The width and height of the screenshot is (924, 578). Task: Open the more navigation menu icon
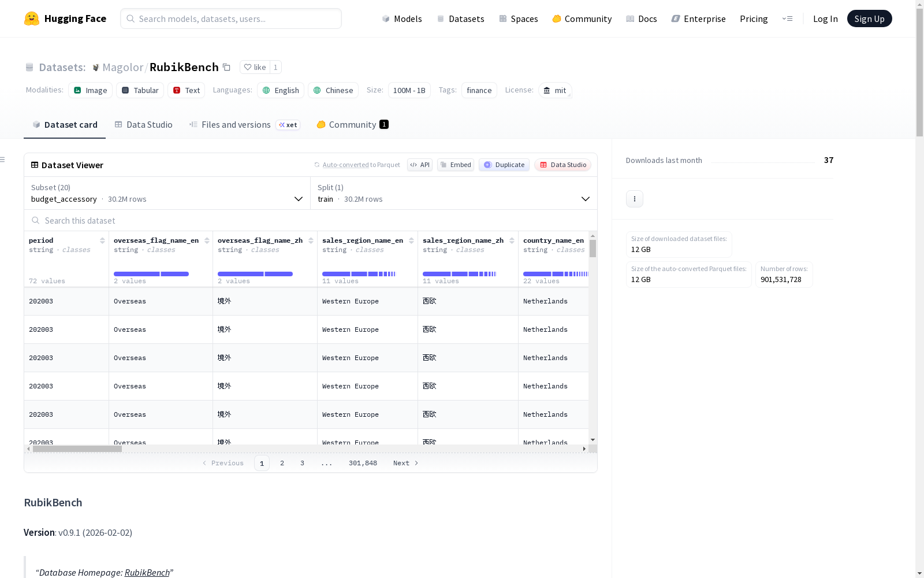coord(787,18)
